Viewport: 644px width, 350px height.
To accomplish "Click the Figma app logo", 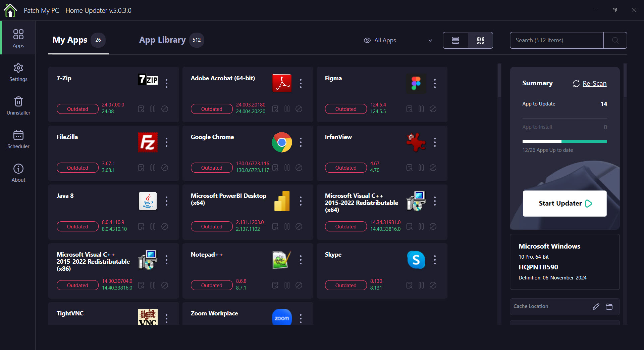I will click(416, 83).
